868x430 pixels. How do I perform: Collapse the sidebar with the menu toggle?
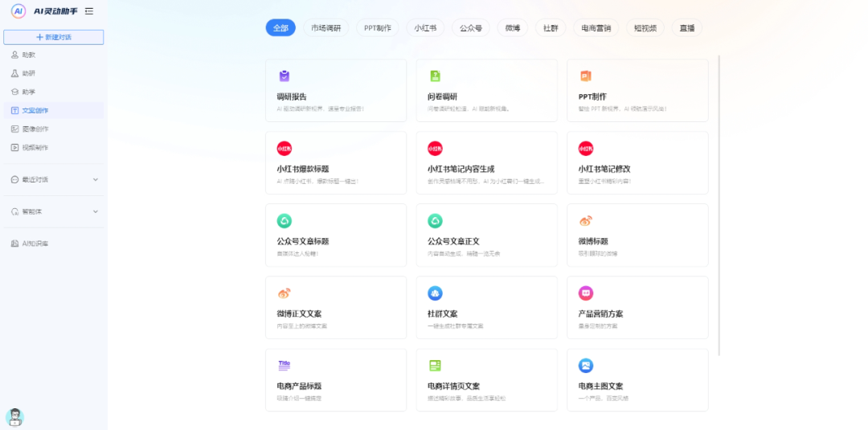pyautogui.click(x=88, y=11)
